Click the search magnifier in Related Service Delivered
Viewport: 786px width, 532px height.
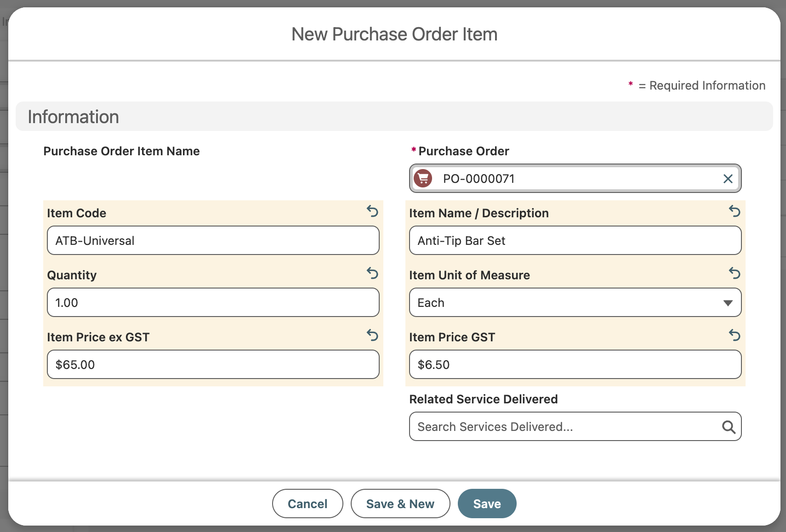tap(728, 427)
